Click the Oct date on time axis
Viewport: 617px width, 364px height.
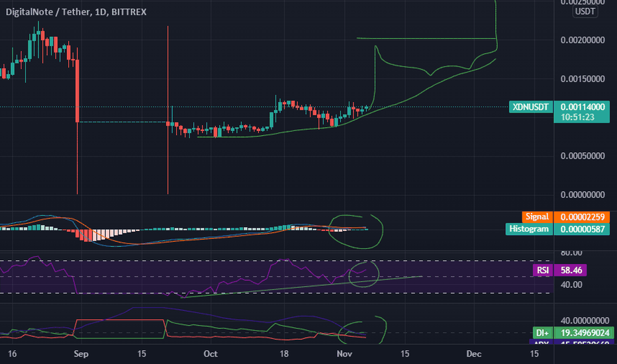click(x=211, y=354)
